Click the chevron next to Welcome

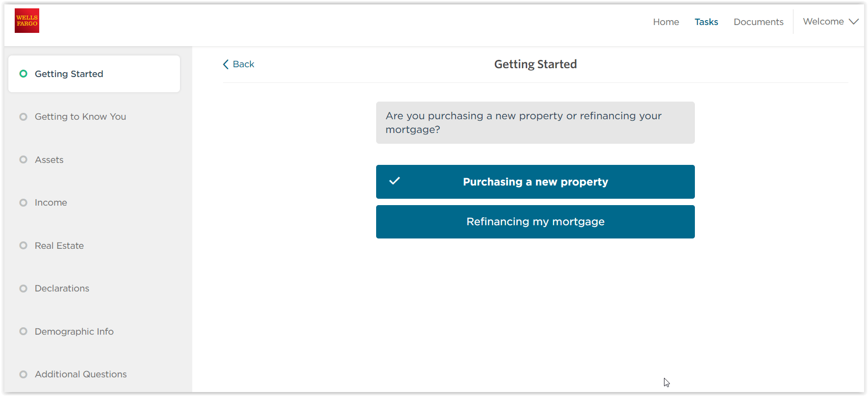[x=853, y=21]
